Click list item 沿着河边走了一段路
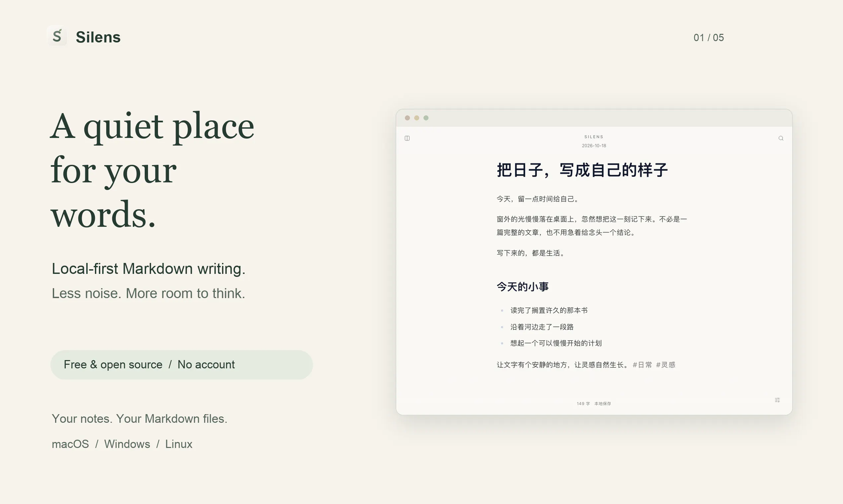 [542, 327]
